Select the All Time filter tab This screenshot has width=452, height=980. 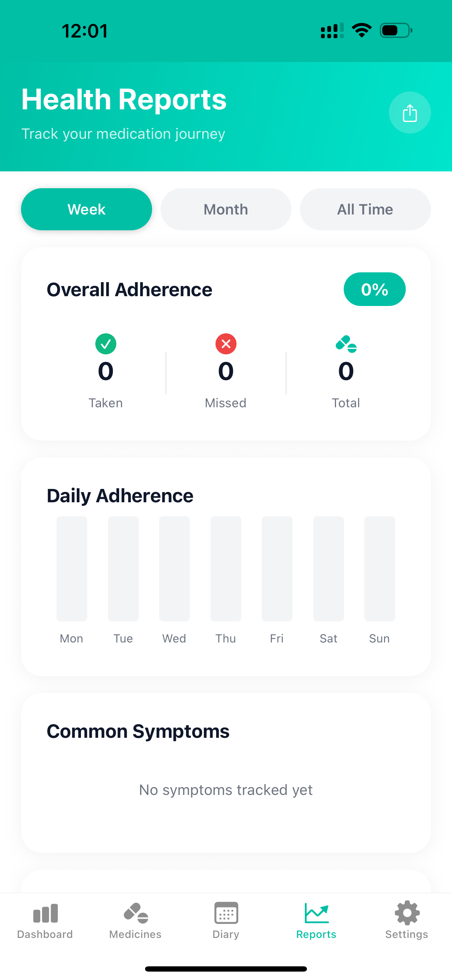365,209
